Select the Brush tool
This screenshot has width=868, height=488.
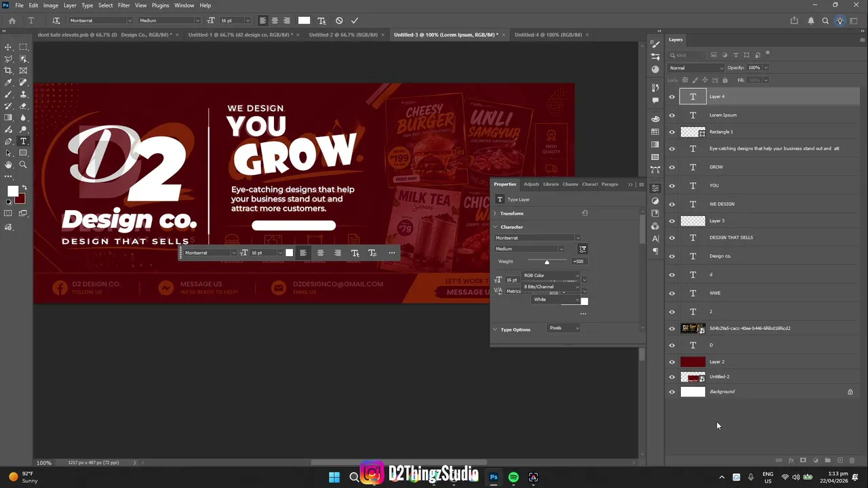click(x=8, y=94)
